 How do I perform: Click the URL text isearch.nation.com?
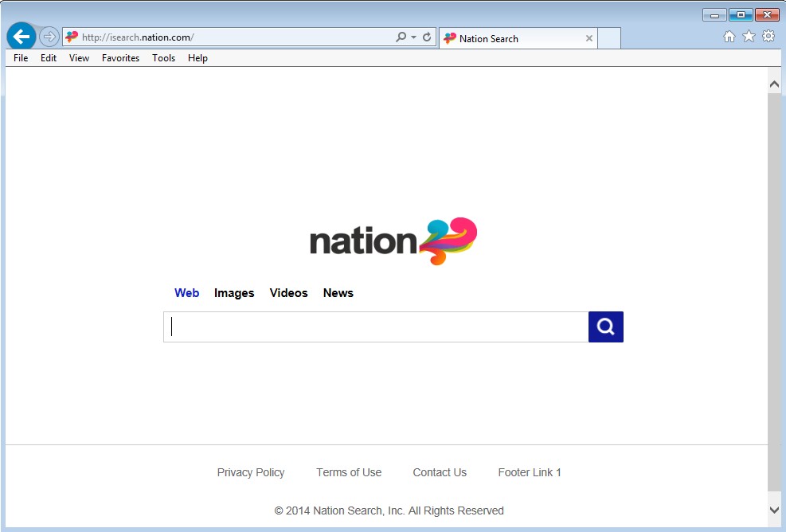(x=138, y=37)
